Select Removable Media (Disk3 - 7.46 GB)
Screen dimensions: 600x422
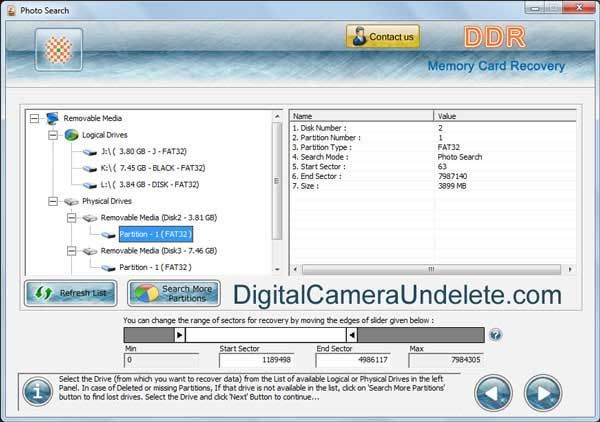tap(159, 251)
